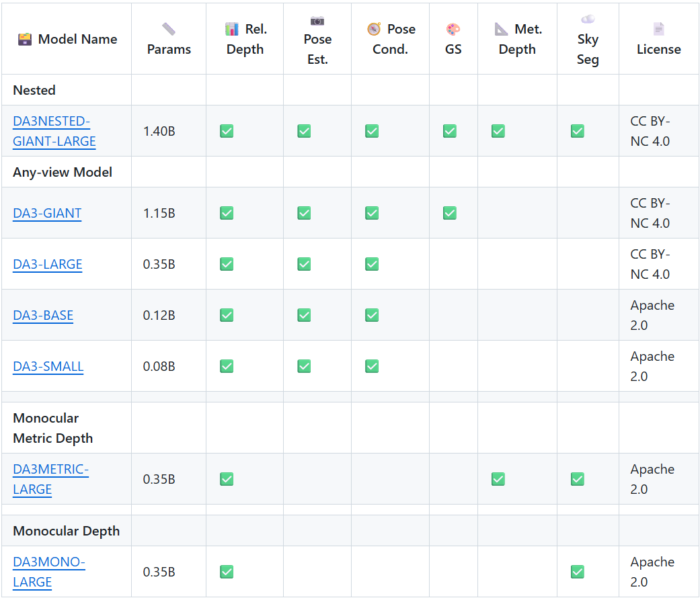700x600 pixels.
Task: Click the ruler icon above Params
Action: click(x=169, y=29)
